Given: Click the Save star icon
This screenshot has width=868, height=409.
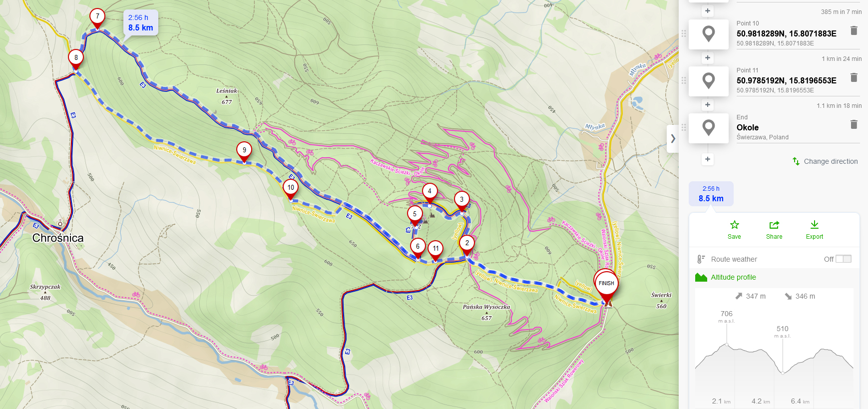Looking at the screenshot, I should pyautogui.click(x=734, y=225).
